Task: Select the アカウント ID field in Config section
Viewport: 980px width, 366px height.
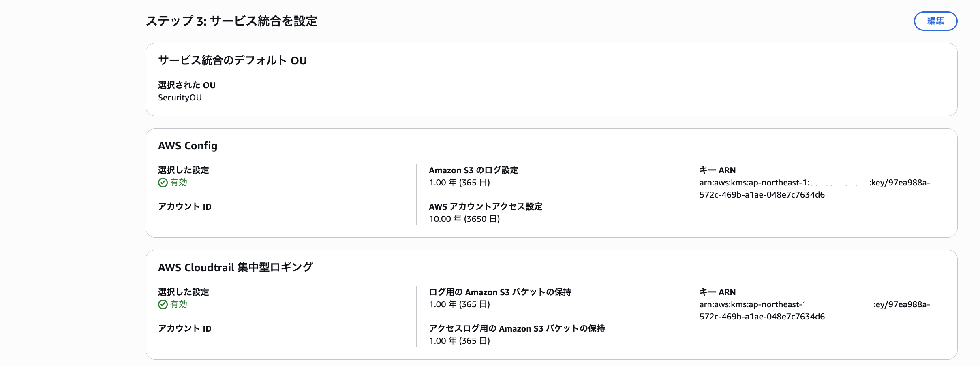Action: coord(185,206)
